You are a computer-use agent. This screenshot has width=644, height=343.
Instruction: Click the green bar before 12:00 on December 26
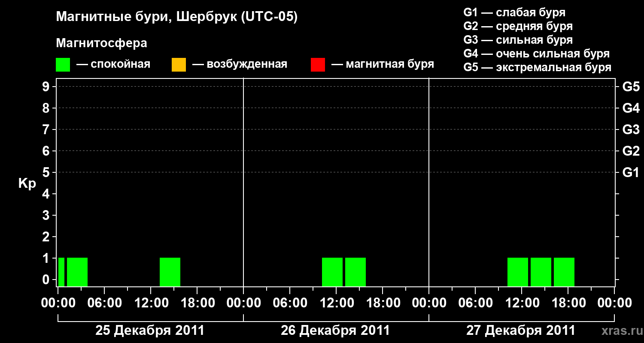(332, 272)
